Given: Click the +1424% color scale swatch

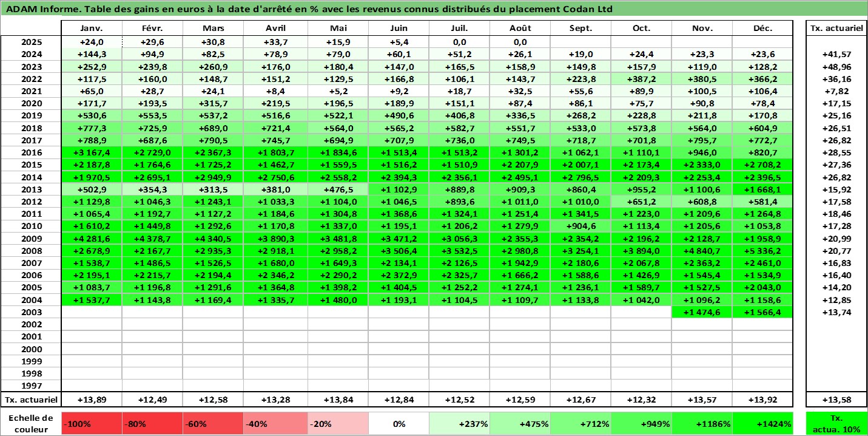Looking at the screenshot, I should point(762,423).
